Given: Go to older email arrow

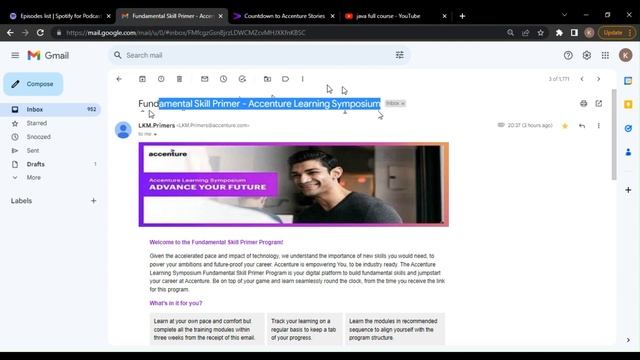Looking at the screenshot, I should click(598, 79).
